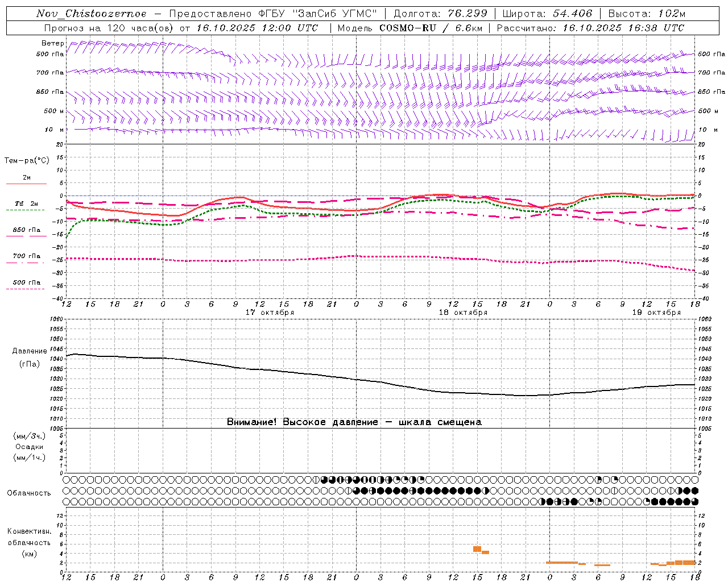Viewport: 728px width, 582px height.
Task: Click the Широта: 54.406 value
Action: [x=547, y=14]
